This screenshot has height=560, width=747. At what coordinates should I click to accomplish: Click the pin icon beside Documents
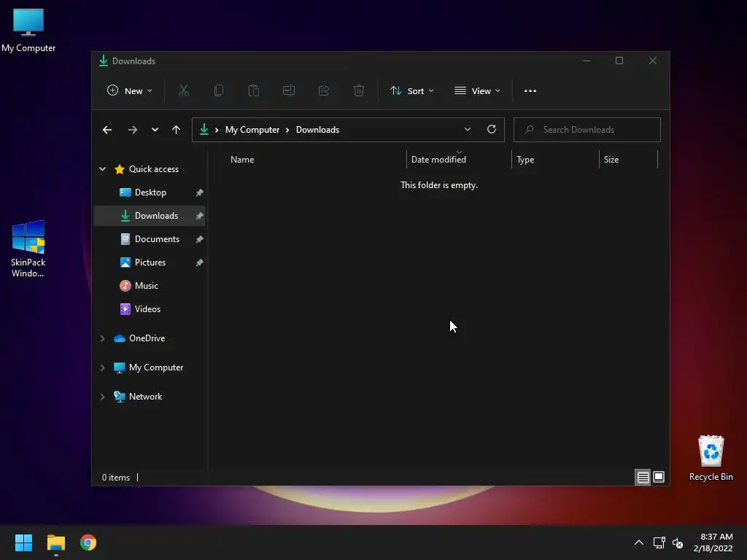tap(200, 239)
